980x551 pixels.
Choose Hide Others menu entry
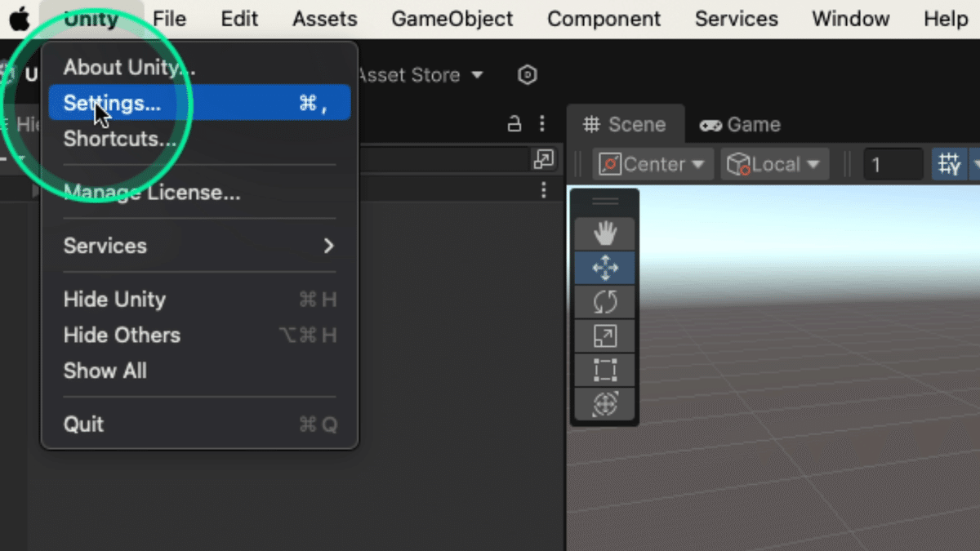click(199, 335)
